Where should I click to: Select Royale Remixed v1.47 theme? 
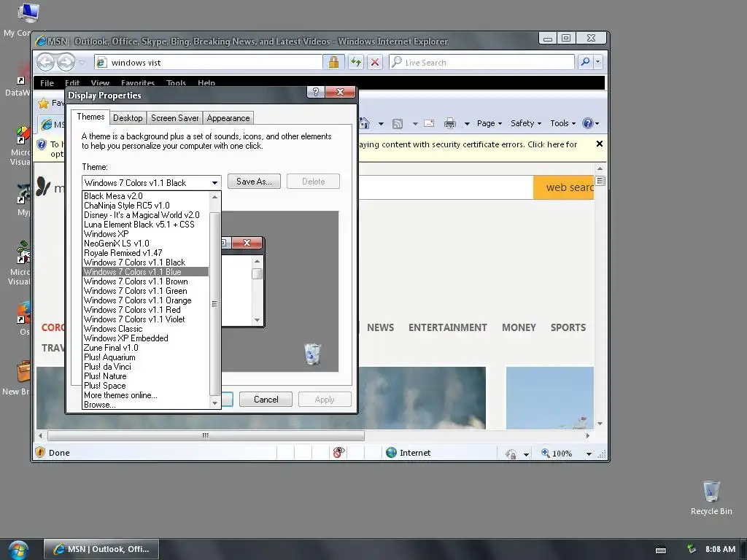point(146,253)
